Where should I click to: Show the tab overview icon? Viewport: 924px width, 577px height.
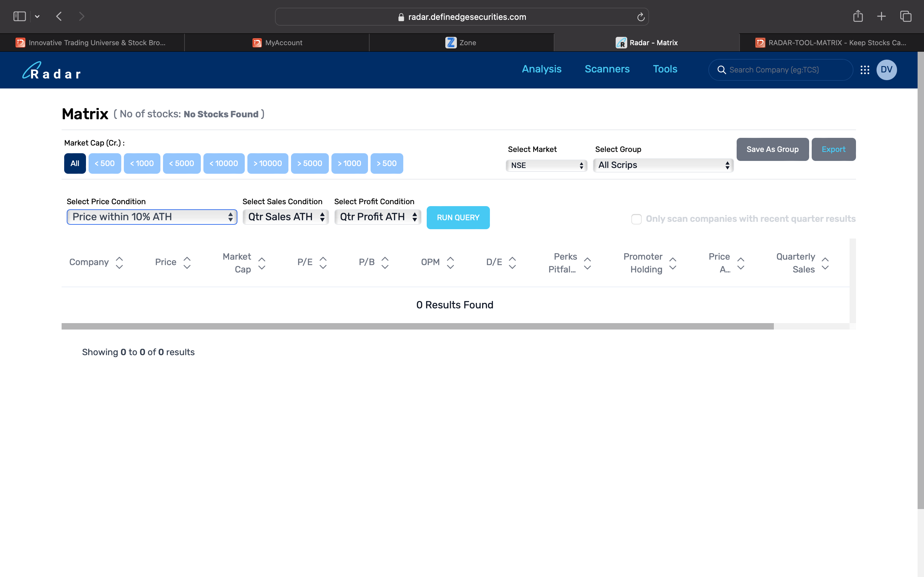(906, 16)
